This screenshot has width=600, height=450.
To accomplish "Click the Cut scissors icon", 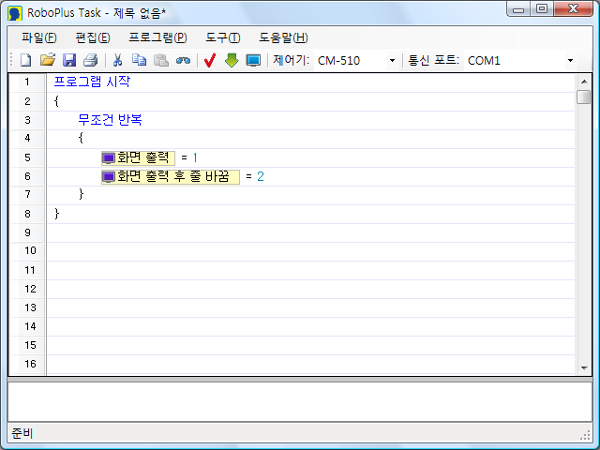I will [x=117, y=61].
